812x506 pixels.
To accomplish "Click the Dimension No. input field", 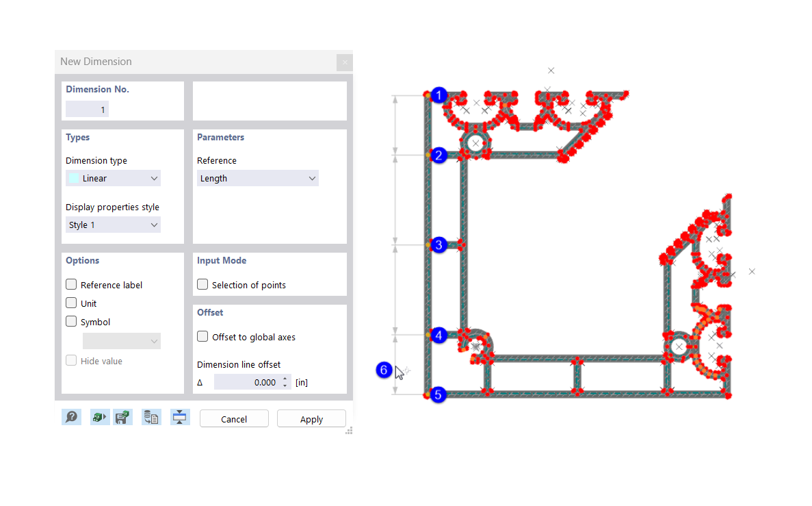I will point(86,108).
